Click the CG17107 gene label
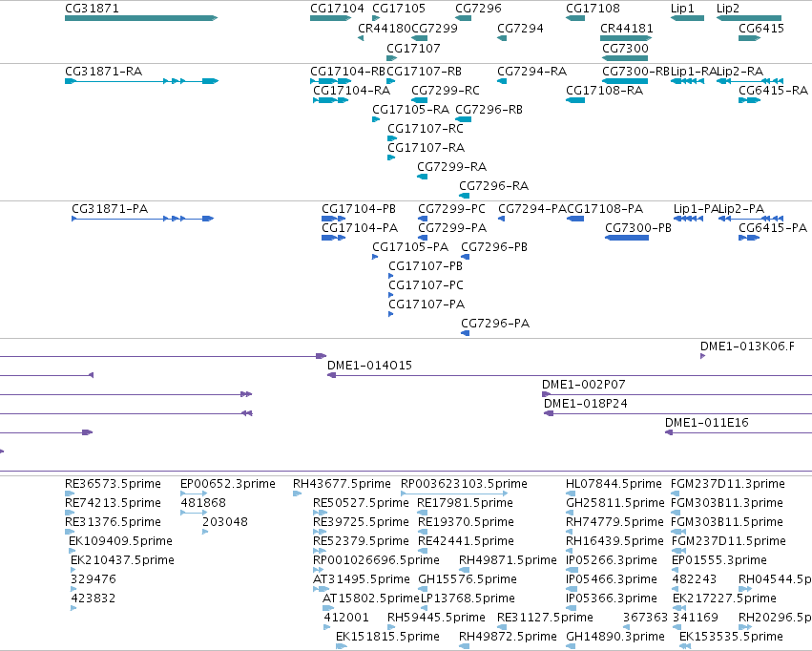 tap(413, 48)
